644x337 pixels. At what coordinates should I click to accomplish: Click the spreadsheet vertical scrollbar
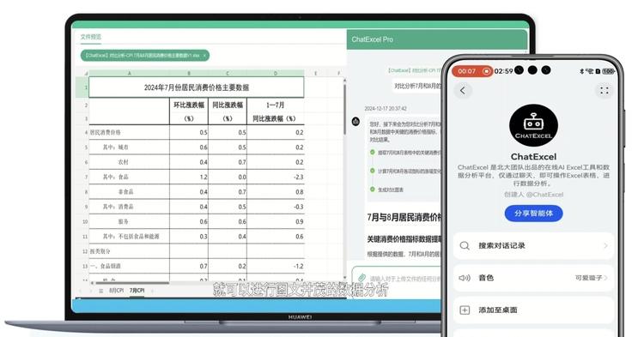pyautogui.click(x=344, y=109)
